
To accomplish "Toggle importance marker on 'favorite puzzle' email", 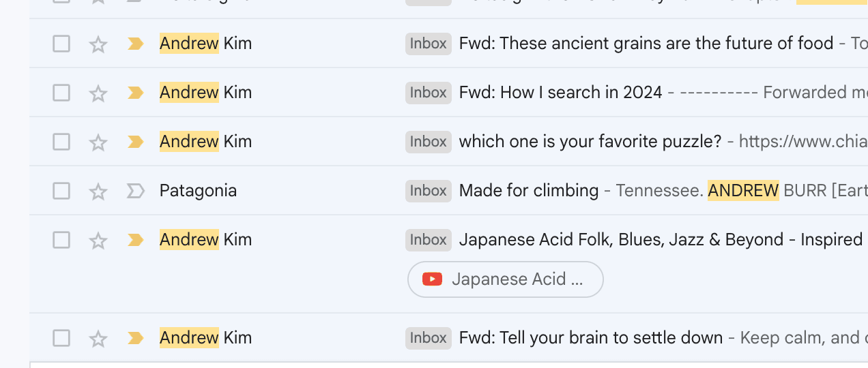I will tap(136, 142).
